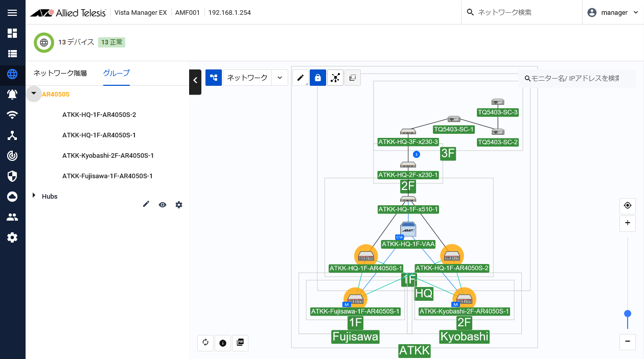
Task: Click the zoom slider handle
Action: [x=628, y=314]
